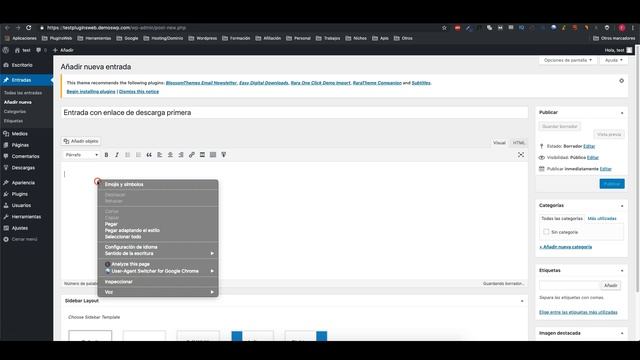The width and height of the screenshot is (640, 360).
Task: Select Pegar in the context menu
Action: click(158, 224)
